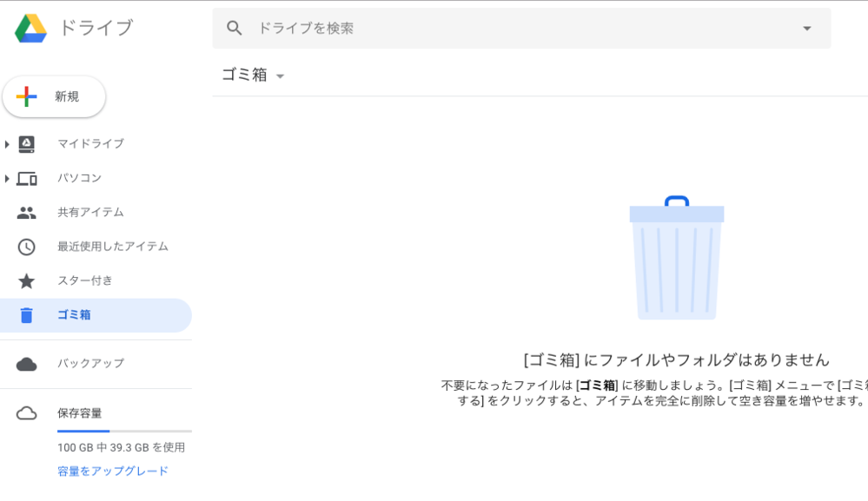Expand the パソコン tree arrow
Image resolution: width=868 pixels, height=501 pixels.
(x=7, y=179)
